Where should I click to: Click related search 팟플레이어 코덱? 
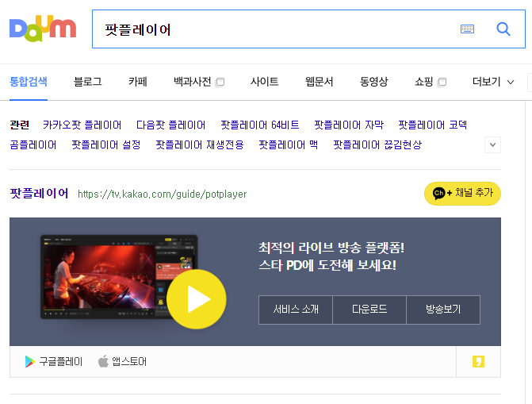433,125
